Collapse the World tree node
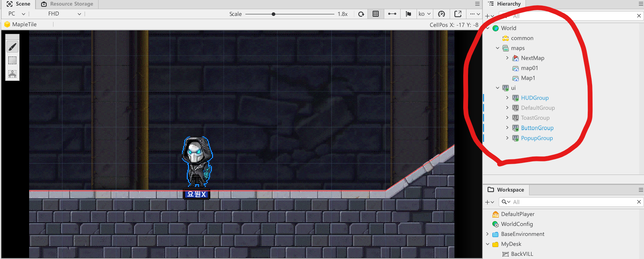This screenshot has height=259, width=644. 488,28
